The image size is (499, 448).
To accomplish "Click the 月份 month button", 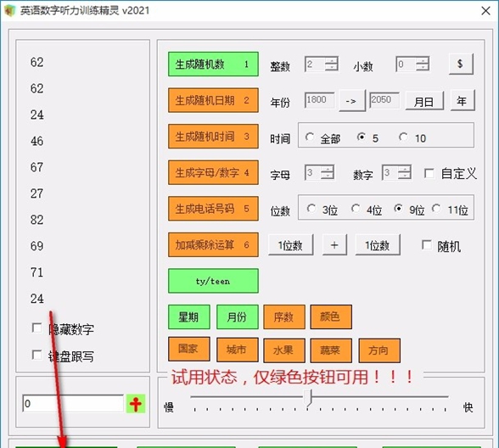I will point(237,317).
